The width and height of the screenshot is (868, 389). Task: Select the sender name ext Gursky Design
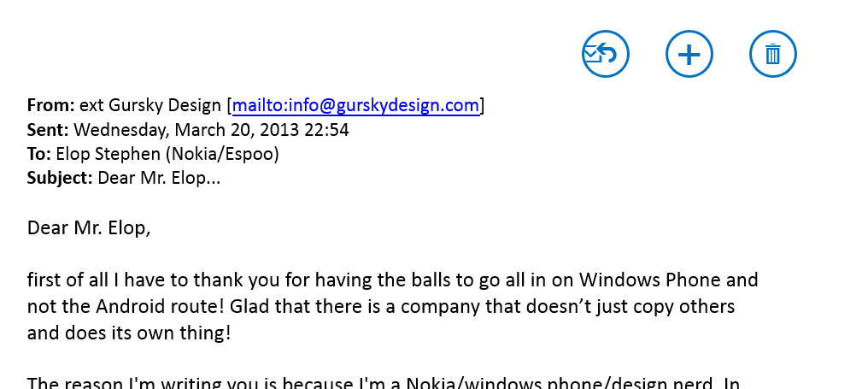point(150,105)
